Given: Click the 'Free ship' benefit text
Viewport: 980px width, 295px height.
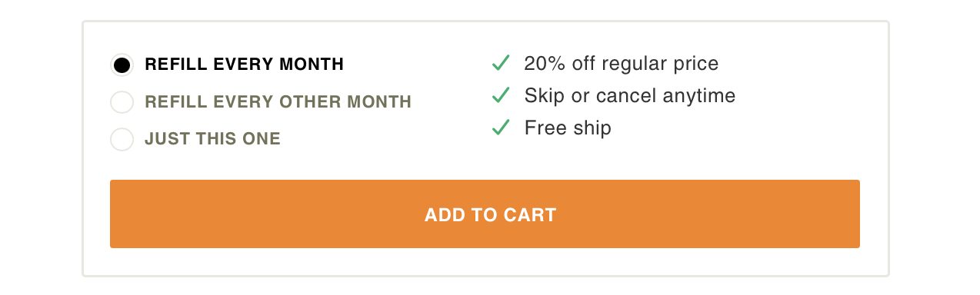Looking at the screenshot, I should tap(568, 128).
